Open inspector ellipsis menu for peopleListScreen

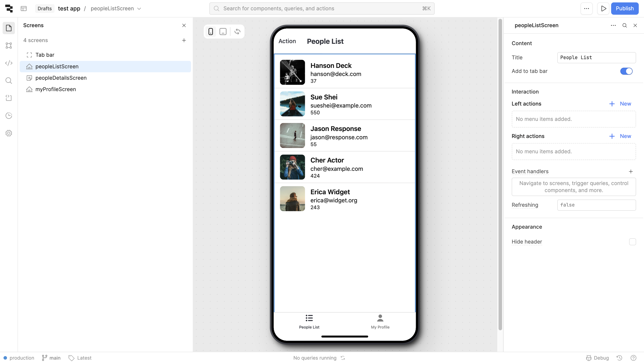pyautogui.click(x=613, y=25)
